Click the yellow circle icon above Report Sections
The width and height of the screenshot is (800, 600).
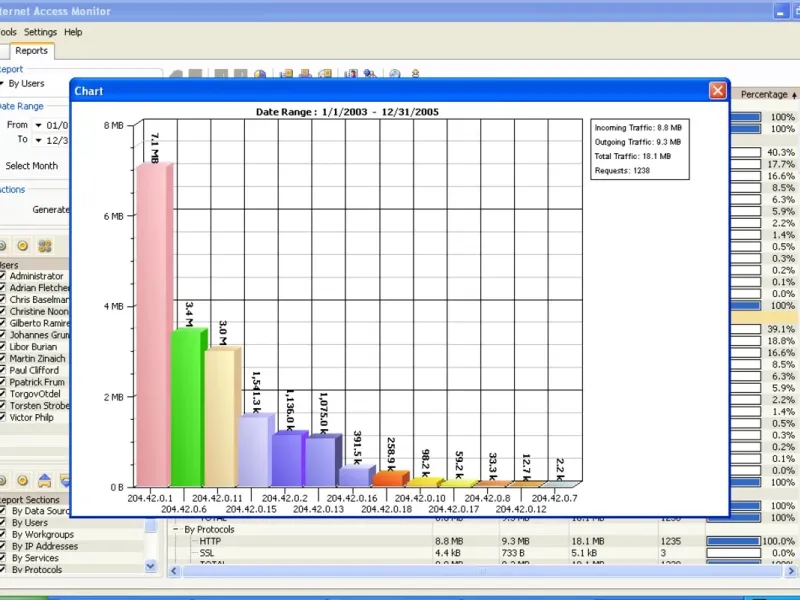coord(22,480)
